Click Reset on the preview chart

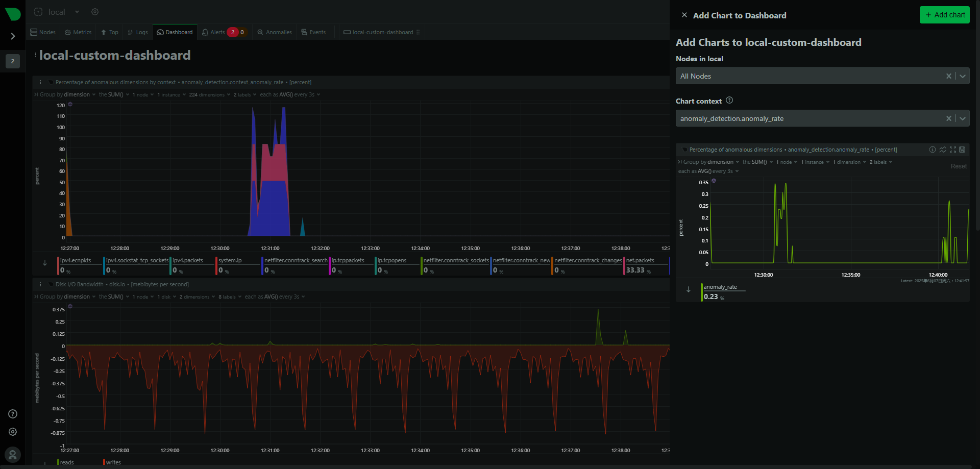tap(958, 166)
